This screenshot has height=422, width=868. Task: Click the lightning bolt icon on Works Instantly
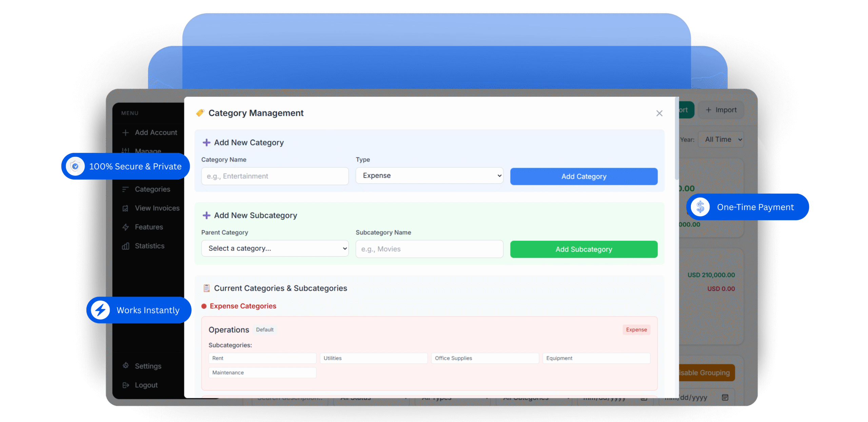point(100,310)
